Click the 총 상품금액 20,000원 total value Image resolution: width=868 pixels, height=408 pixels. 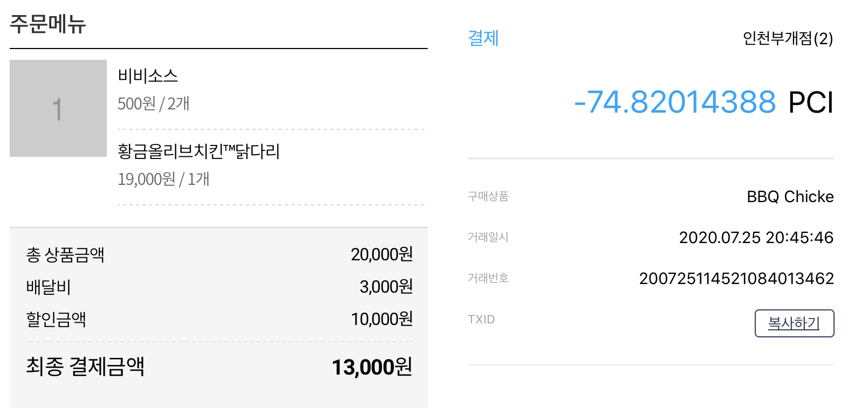coord(382,254)
